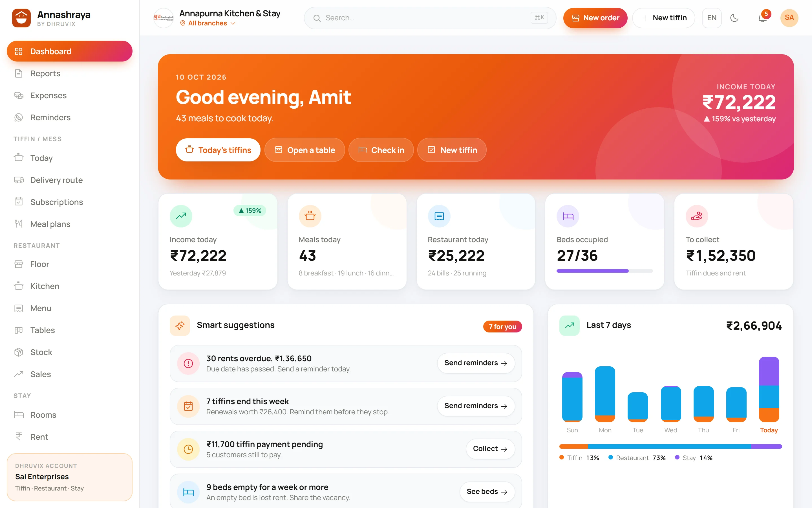The height and width of the screenshot is (508, 812).
Task: Click the tiffins end calendar icon
Action: 188,406
